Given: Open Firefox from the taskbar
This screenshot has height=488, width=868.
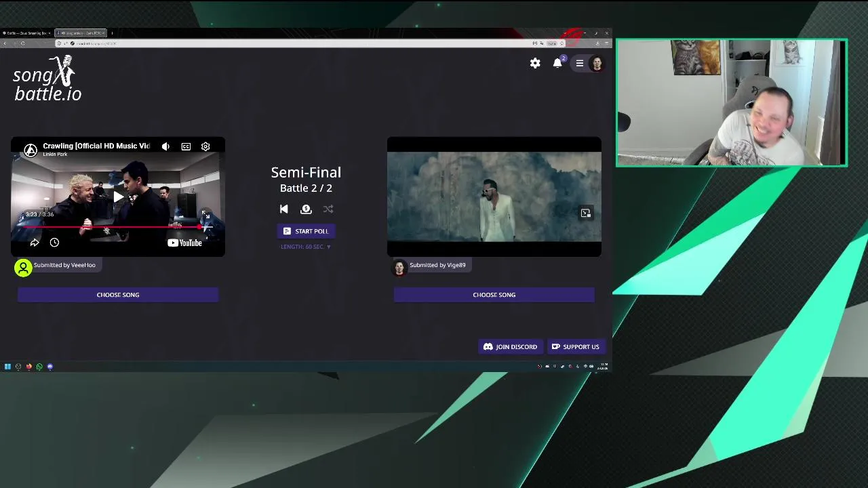Looking at the screenshot, I should click(x=28, y=367).
